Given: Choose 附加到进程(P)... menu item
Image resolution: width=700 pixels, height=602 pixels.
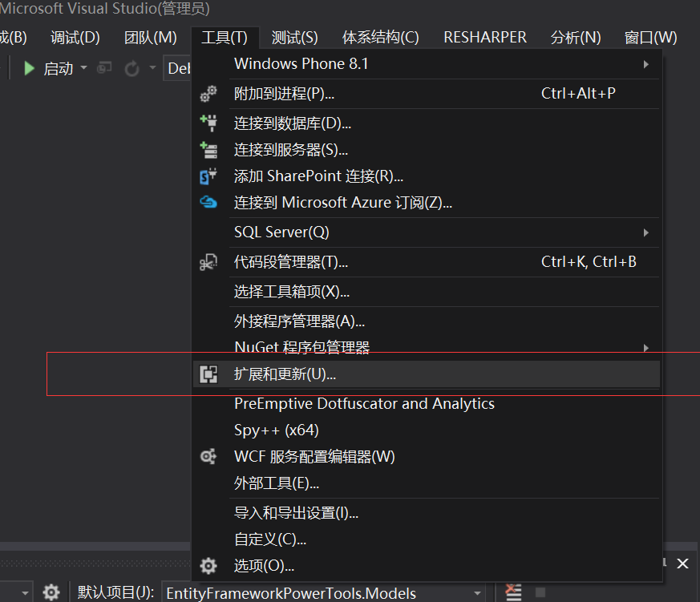Looking at the screenshot, I should (427, 94).
